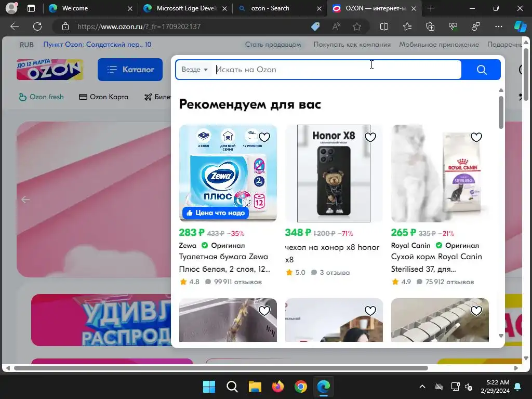Show hidden tray icons chevron
Screen dimensions: 532x399
pos(422,387)
